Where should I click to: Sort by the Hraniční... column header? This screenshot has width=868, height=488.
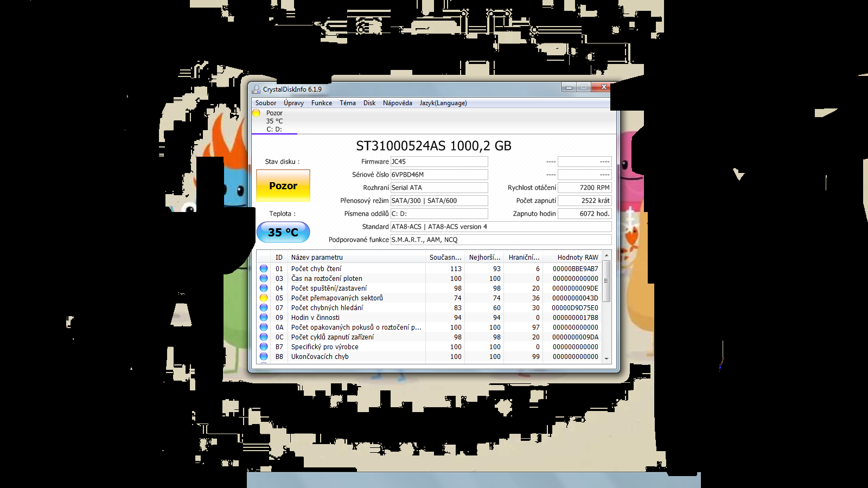[524, 258]
